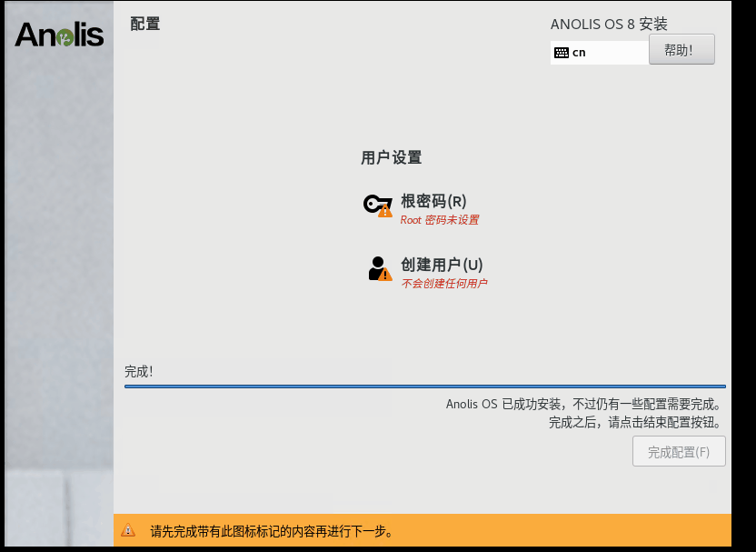The width and height of the screenshot is (756, 552).
Task: Open the 创建用户(U) user creation setting
Action: (x=442, y=265)
